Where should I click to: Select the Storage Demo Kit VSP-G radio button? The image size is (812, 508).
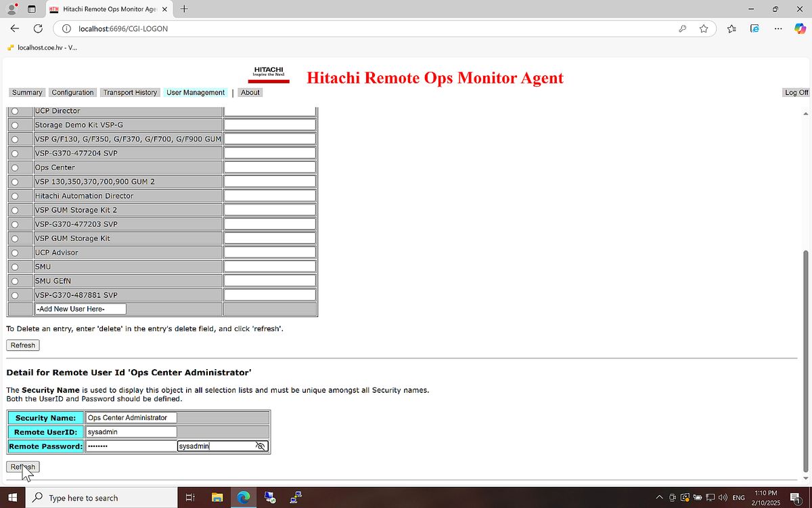point(15,125)
